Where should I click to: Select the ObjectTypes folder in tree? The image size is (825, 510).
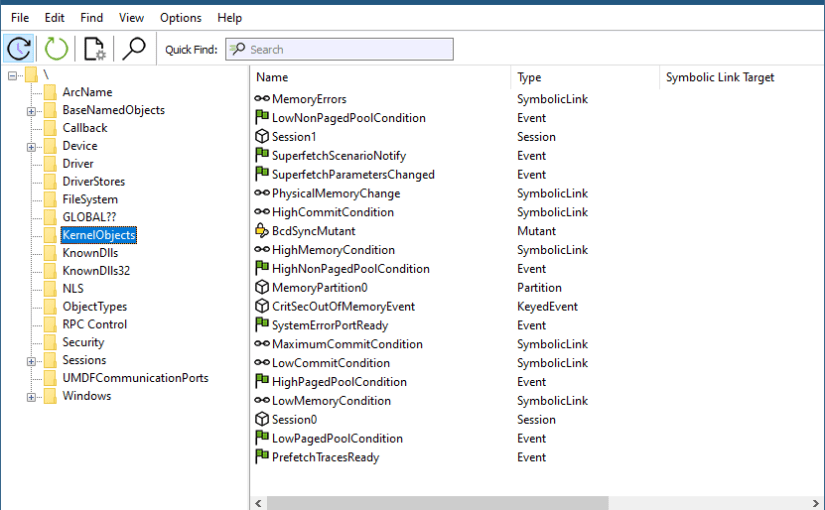tap(95, 307)
